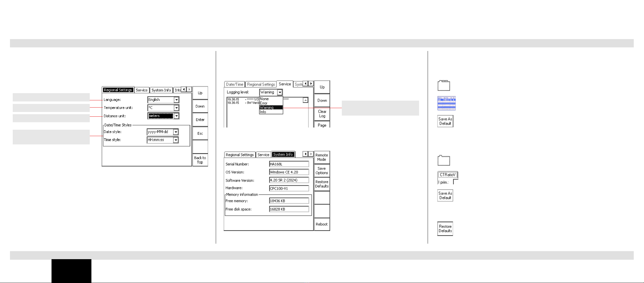This screenshot has width=644, height=283.
Task: Click OS Version field Windows CE 4.20
Action: point(289,172)
